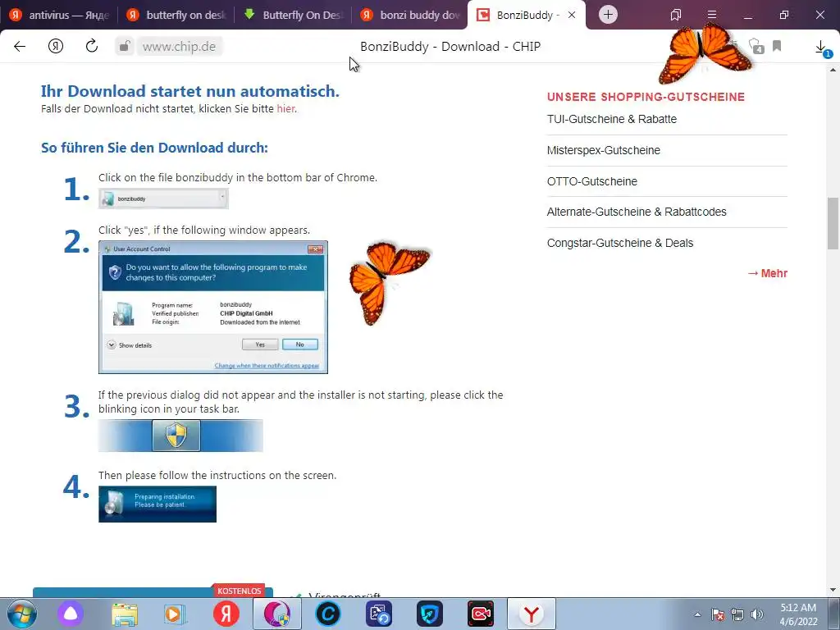The image size is (840, 630).
Task: Open the Action Center flag icon
Action: tap(718, 614)
